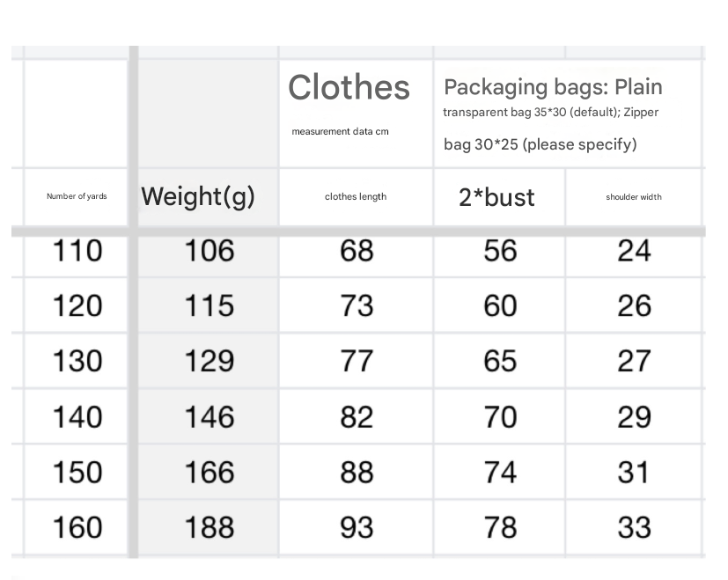The image size is (728, 580).
Task: Select shoulder width value 33
Action: coord(634,527)
